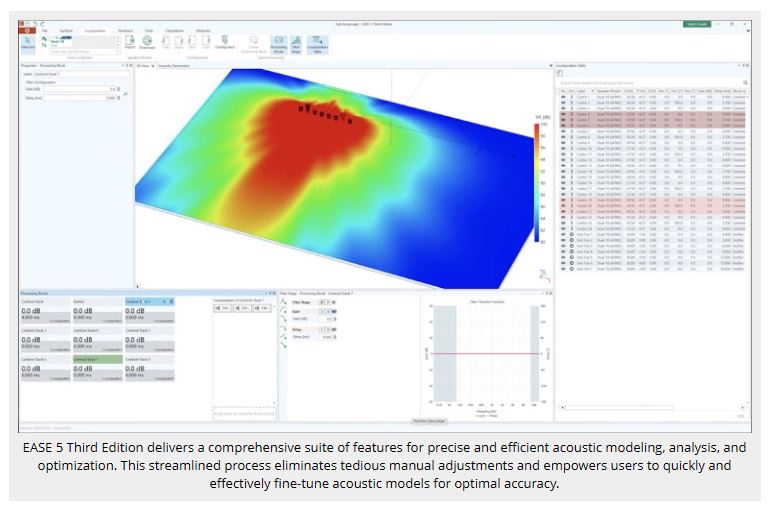This screenshot has height=511, width=772.
Task: Toggle visibility eye for Cardio 24 row
Action: (x=563, y=228)
